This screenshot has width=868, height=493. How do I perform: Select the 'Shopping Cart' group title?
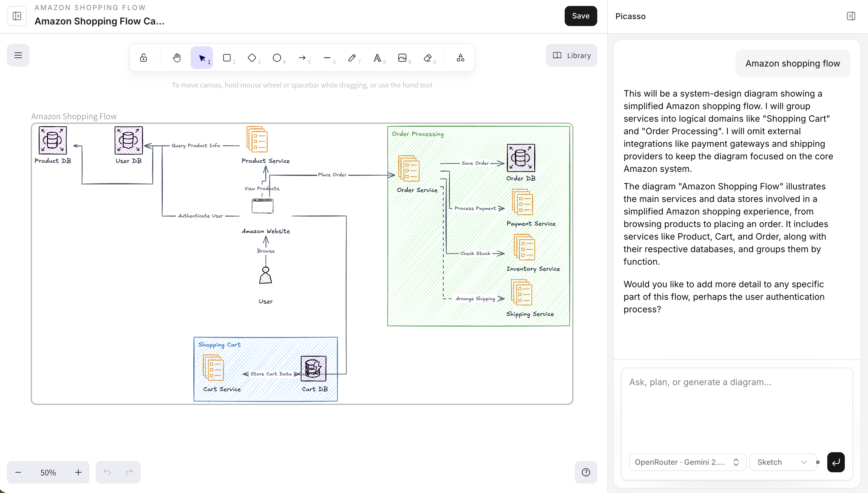220,345
